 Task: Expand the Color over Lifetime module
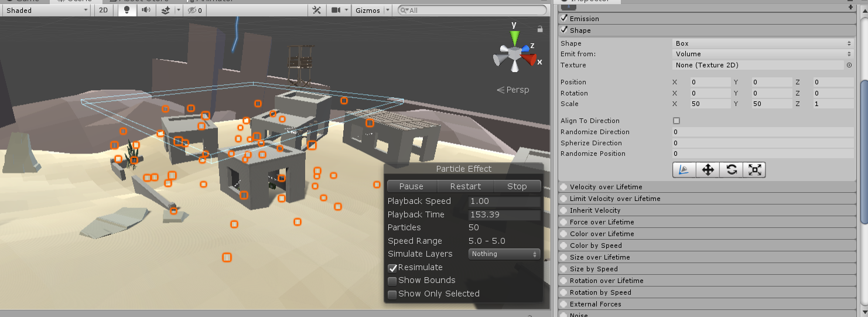[x=708, y=234]
